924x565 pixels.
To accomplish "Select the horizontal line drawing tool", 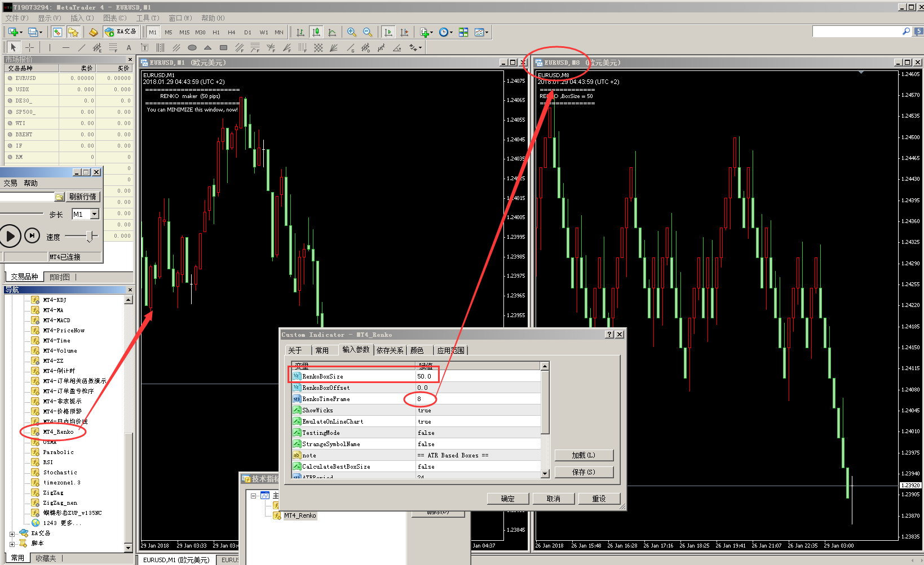I will (x=66, y=48).
